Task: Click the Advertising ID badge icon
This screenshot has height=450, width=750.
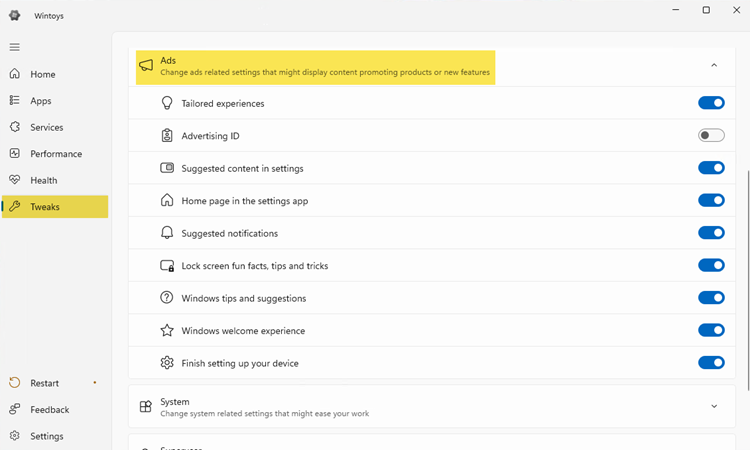Action: [167, 136]
